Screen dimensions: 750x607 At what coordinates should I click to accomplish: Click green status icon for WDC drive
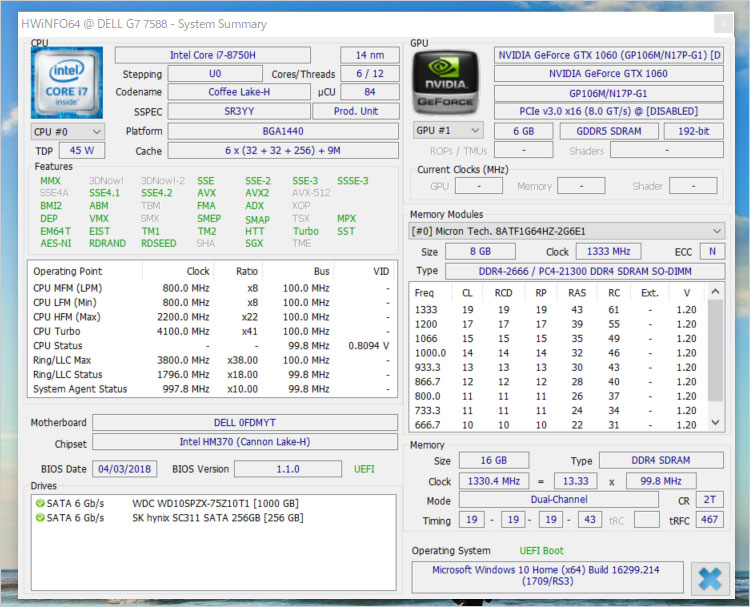click(x=40, y=503)
